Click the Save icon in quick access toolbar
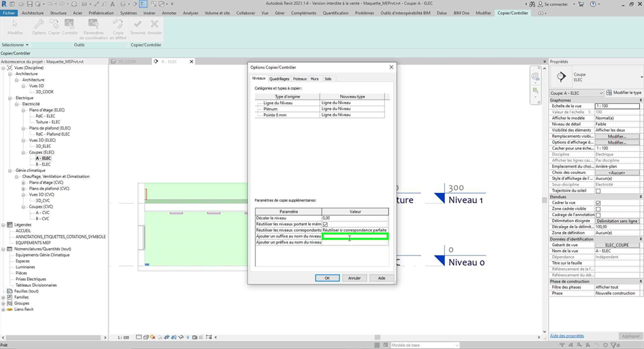The height and width of the screenshot is (349, 644). tap(29, 4)
